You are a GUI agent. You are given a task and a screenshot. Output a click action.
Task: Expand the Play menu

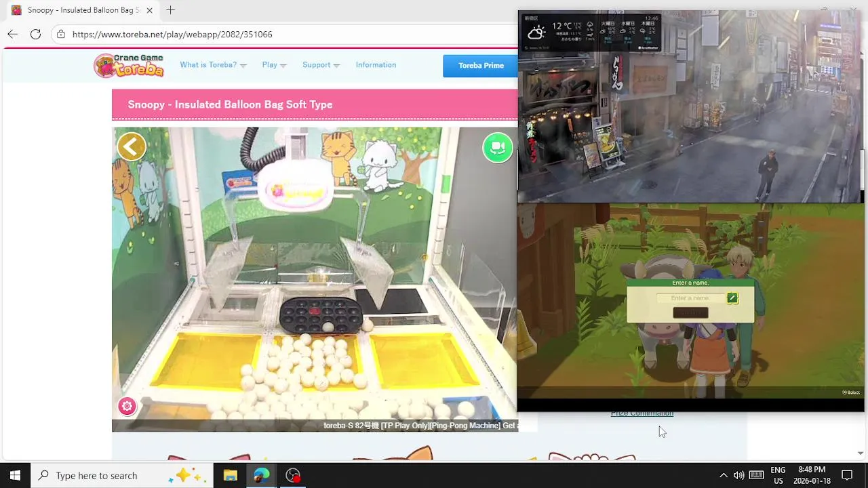[274, 65]
